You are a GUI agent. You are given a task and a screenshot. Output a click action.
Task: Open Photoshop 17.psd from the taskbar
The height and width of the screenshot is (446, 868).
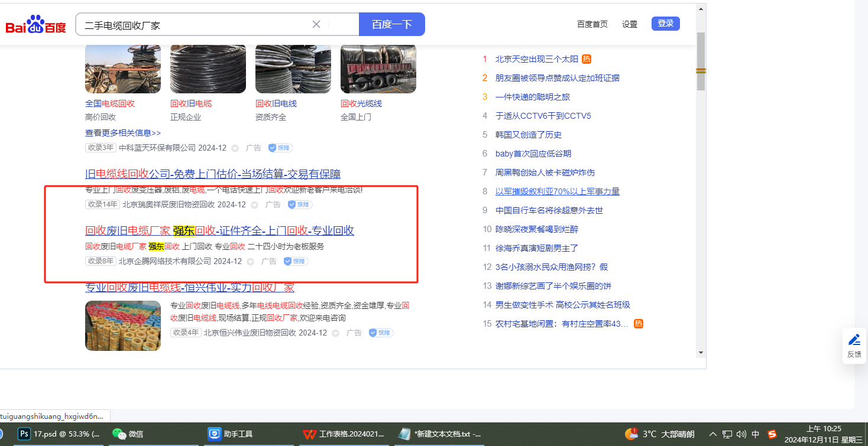pos(59,434)
